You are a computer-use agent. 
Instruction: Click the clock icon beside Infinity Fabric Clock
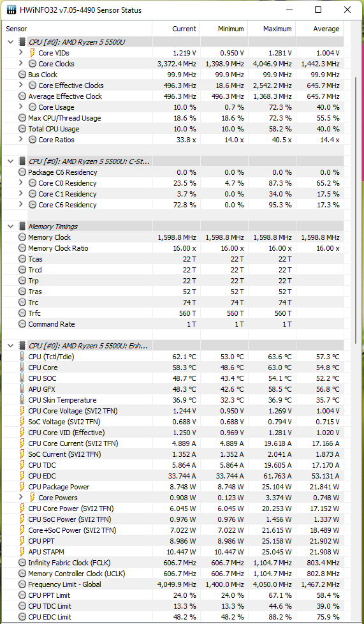pos(22,563)
